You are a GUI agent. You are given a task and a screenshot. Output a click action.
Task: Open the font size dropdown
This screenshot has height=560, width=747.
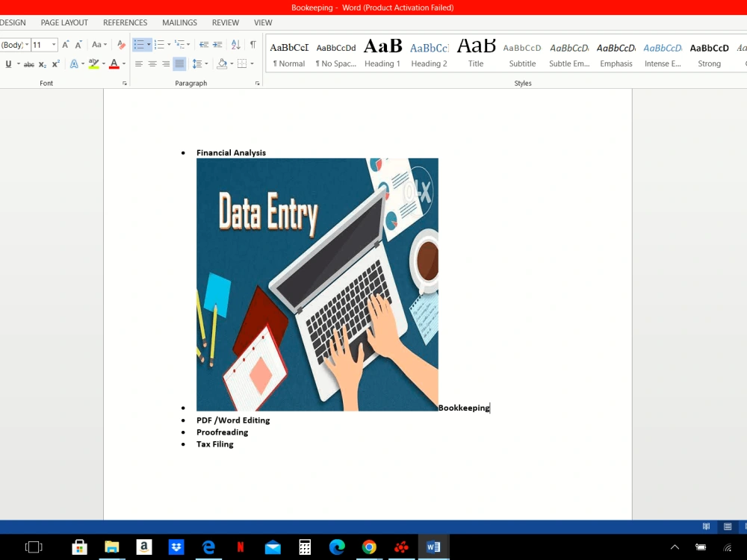click(54, 45)
